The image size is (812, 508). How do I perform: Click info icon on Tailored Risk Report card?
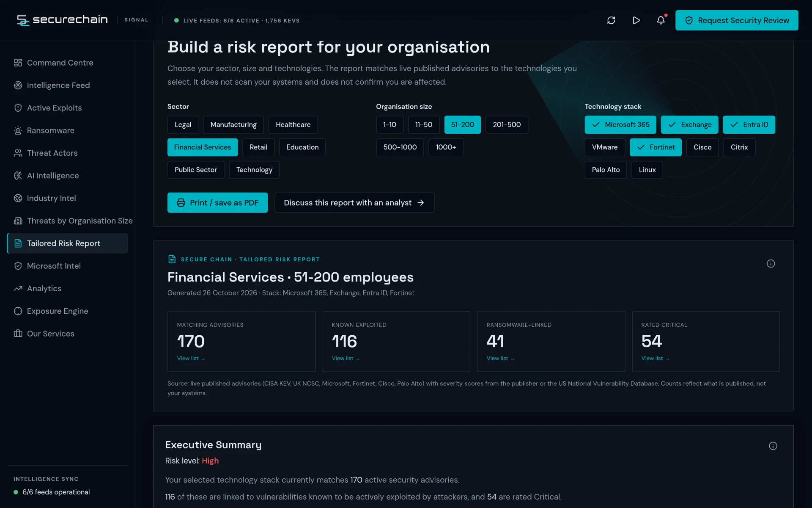[x=771, y=264]
